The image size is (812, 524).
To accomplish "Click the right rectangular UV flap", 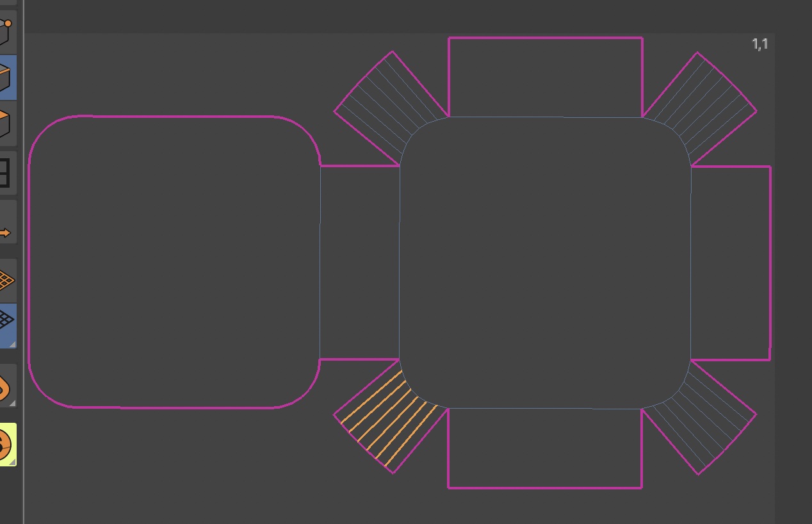I will [x=731, y=263].
